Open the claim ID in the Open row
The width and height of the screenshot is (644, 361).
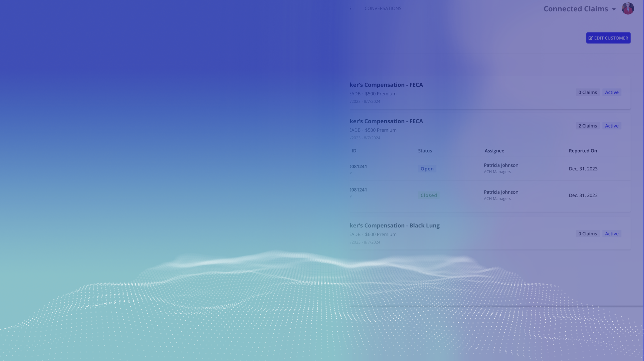tap(359, 167)
